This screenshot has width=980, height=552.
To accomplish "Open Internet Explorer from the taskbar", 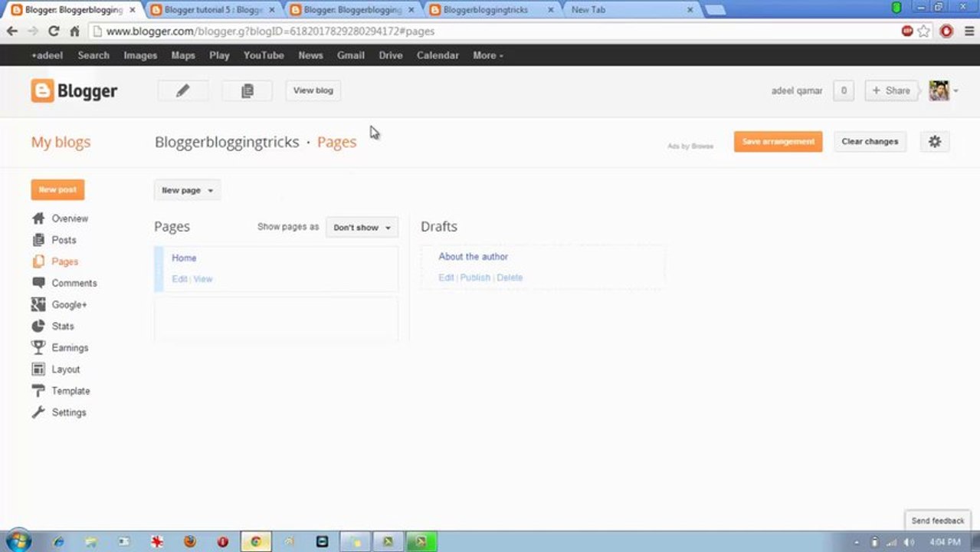I will tap(58, 541).
